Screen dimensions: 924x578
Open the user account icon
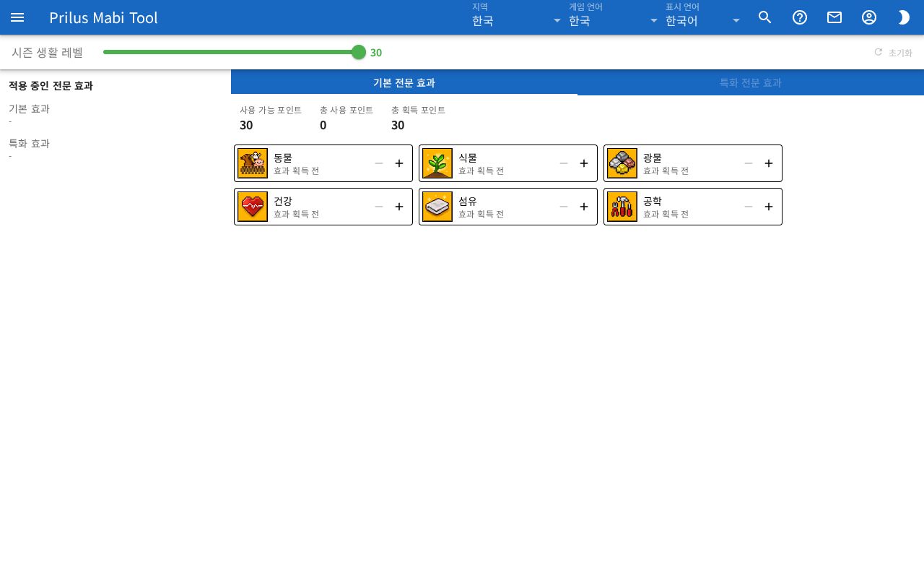tap(869, 17)
